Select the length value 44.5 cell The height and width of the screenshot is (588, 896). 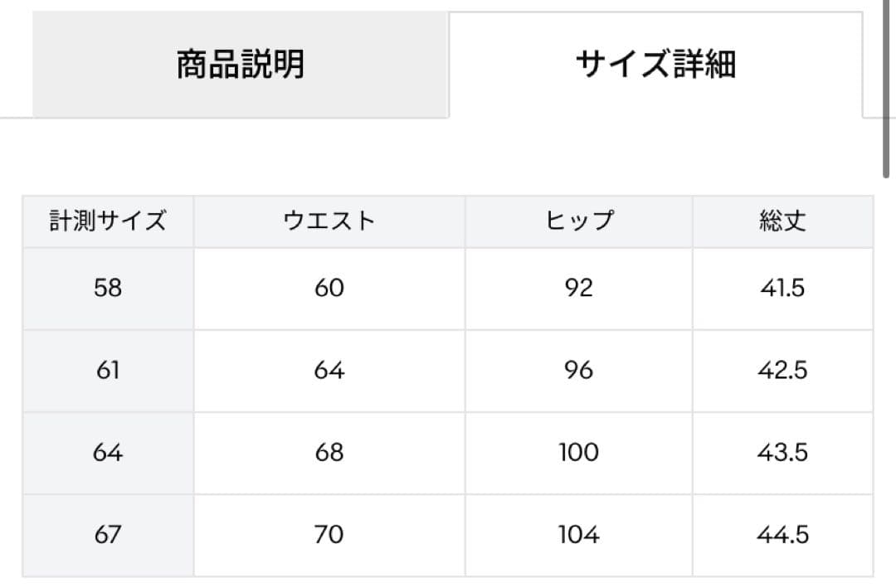click(783, 535)
